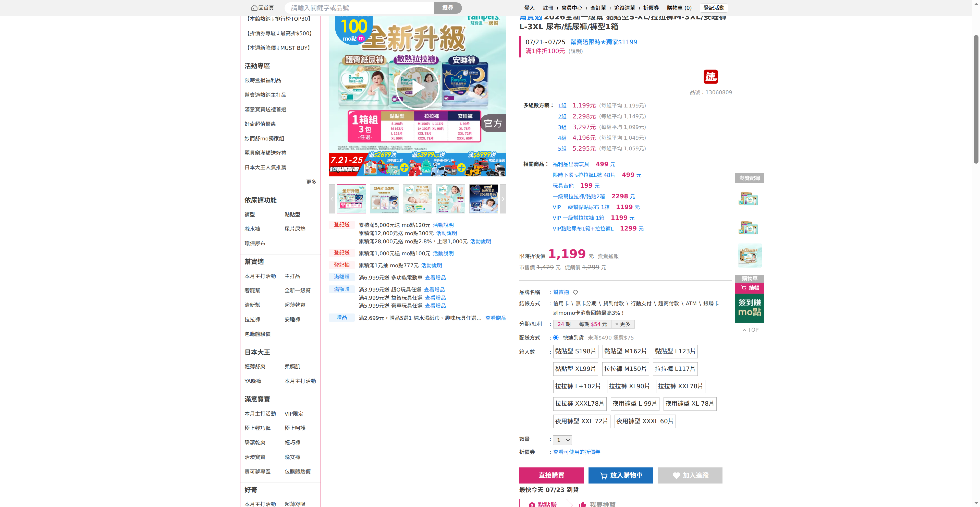Screen dimensions: 980x507
Task: Choose size option 夜用褲型 L 99片
Action: [x=634, y=403]
